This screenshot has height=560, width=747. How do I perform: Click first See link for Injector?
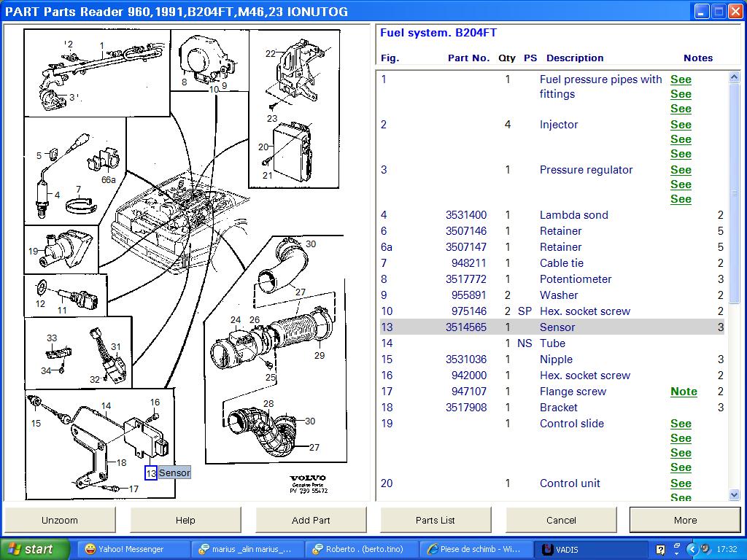click(x=681, y=125)
